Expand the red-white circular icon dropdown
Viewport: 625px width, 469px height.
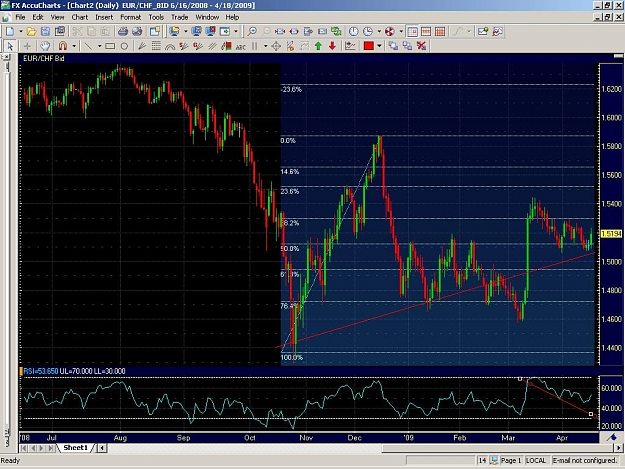pos(401,31)
